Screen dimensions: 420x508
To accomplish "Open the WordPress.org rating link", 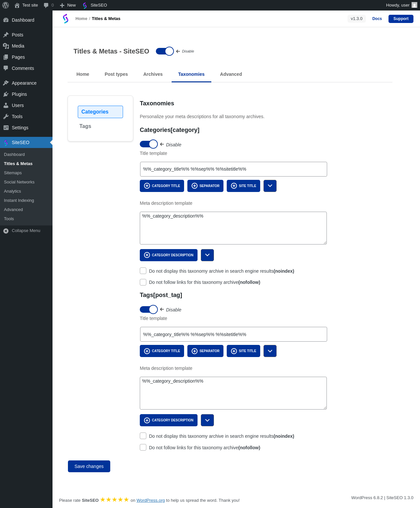I will coord(151,500).
